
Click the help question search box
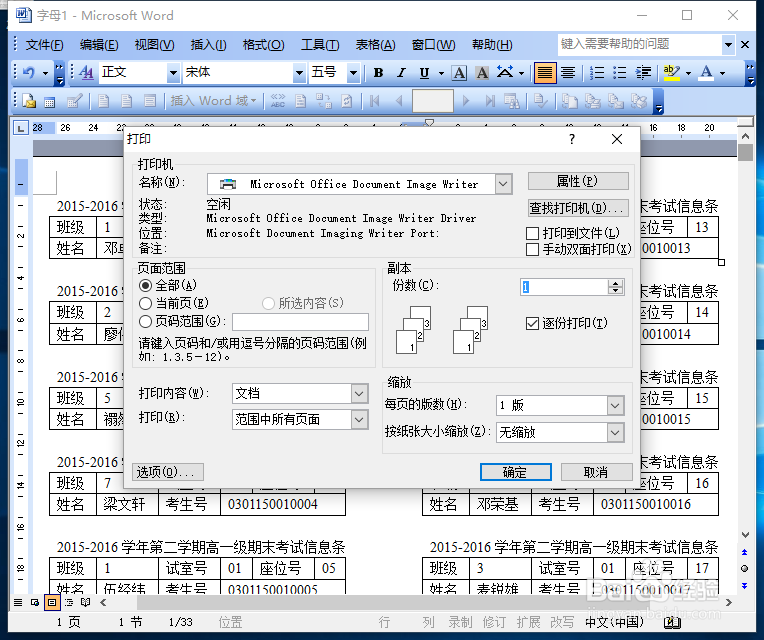pos(639,45)
